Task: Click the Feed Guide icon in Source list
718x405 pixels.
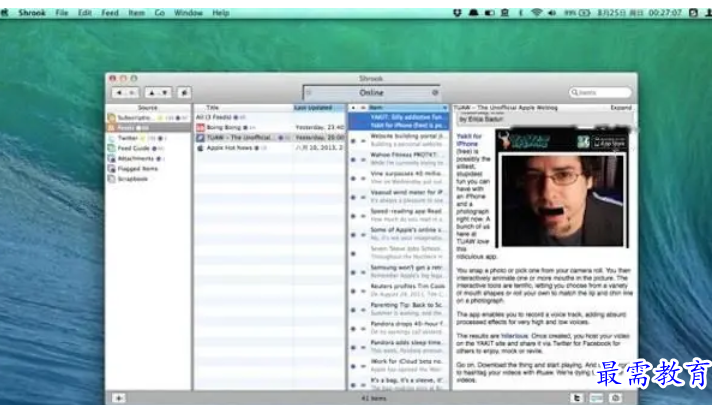Action: pyautogui.click(x=111, y=148)
